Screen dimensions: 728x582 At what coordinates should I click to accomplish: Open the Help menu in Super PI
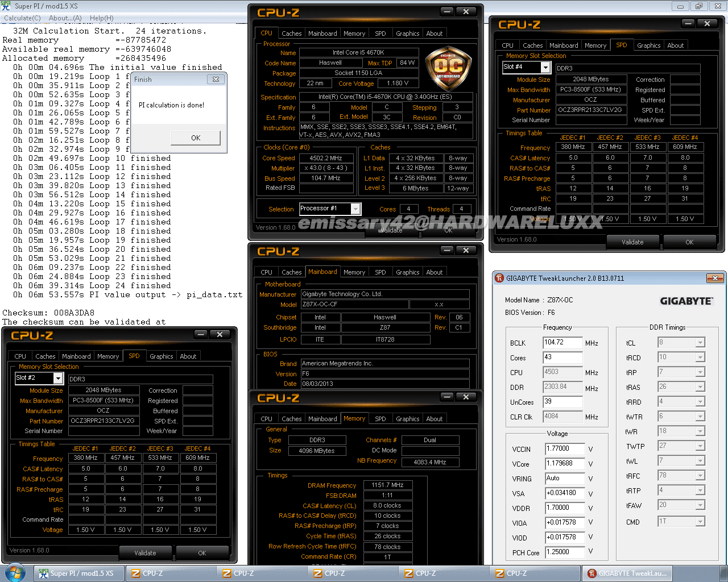coord(101,18)
